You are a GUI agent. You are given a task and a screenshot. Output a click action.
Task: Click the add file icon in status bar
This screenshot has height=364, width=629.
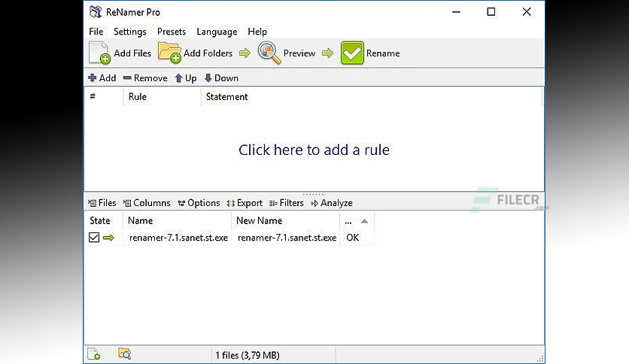[x=94, y=354]
